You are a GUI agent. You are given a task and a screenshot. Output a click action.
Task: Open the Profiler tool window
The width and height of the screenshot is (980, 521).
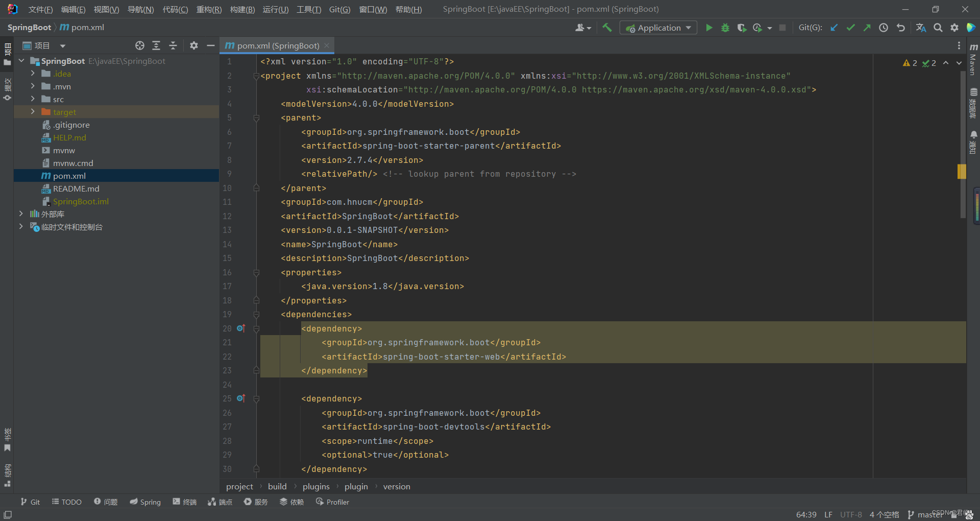[332, 502]
